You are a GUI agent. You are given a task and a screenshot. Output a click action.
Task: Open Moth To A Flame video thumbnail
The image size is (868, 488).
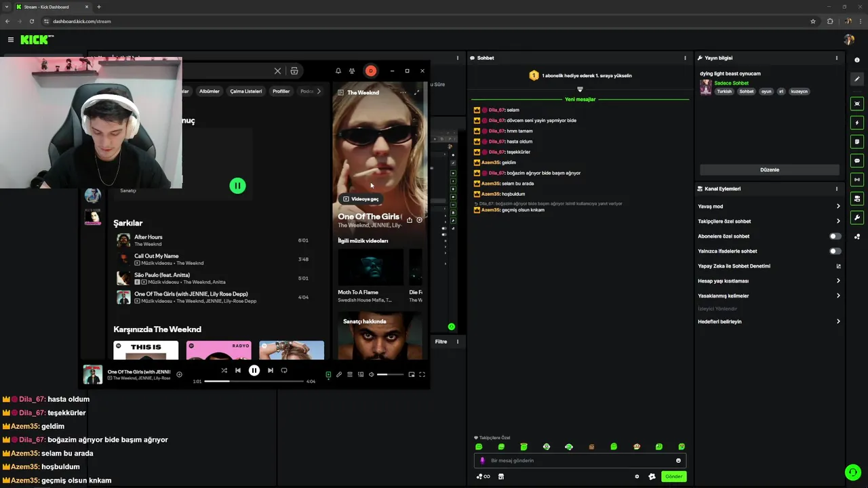[x=370, y=266]
